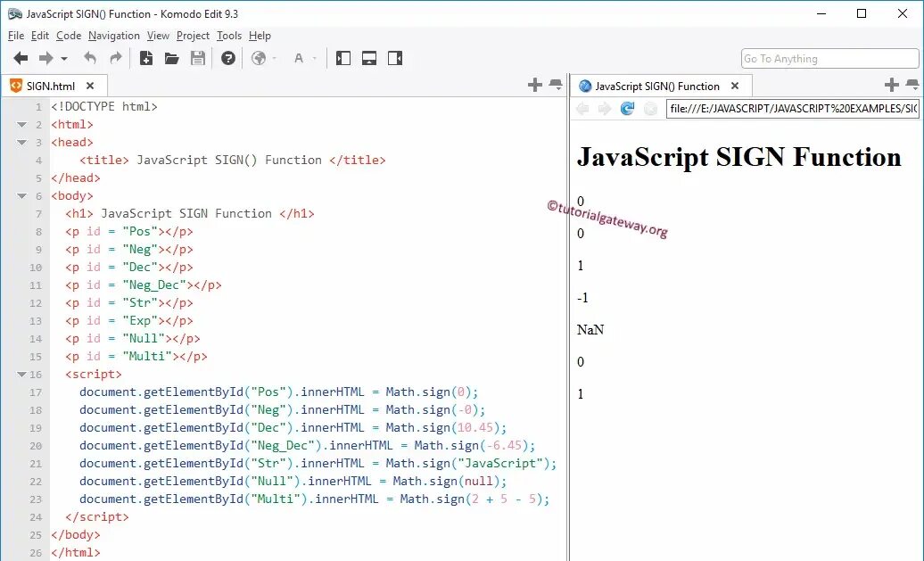Go back with the toolbar Back arrow
The width and height of the screenshot is (924, 561).
[21, 58]
